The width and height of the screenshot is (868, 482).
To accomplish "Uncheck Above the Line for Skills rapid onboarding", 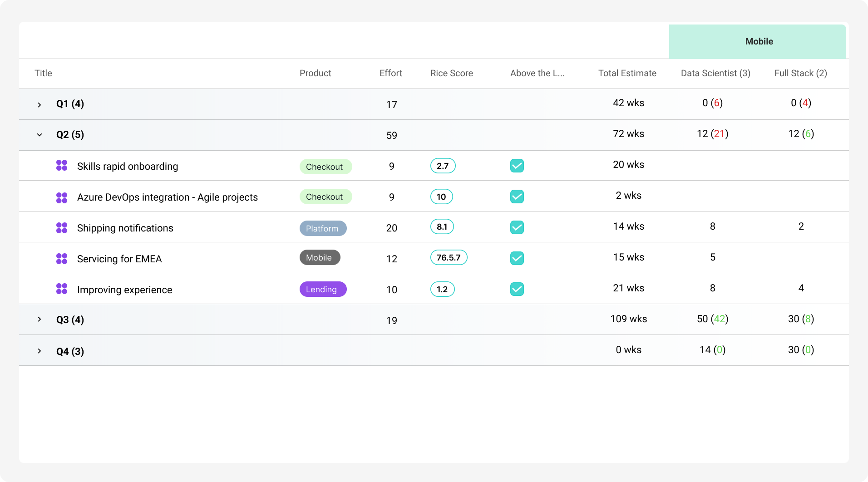I will click(x=517, y=166).
